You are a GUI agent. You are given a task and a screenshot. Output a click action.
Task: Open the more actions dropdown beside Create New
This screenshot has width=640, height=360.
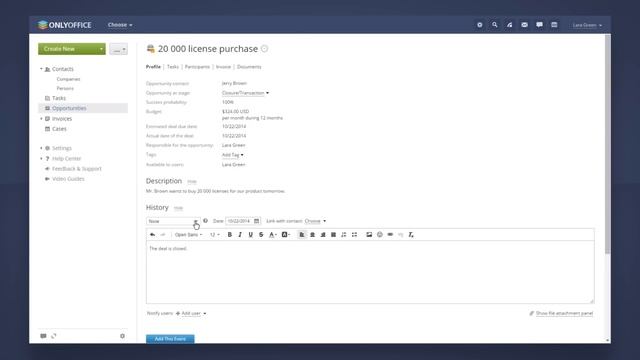pos(118,49)
